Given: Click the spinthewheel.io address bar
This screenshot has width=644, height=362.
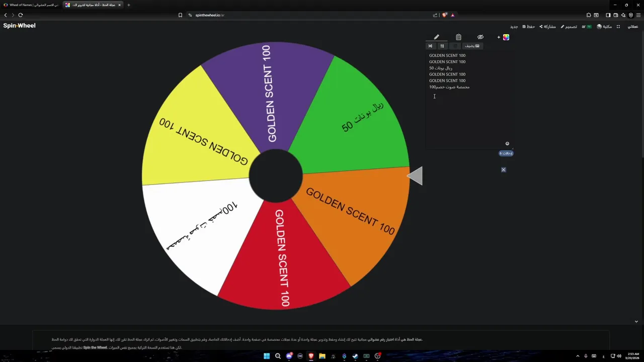Looking at the screenshot, I should click(x=309, y=15).
